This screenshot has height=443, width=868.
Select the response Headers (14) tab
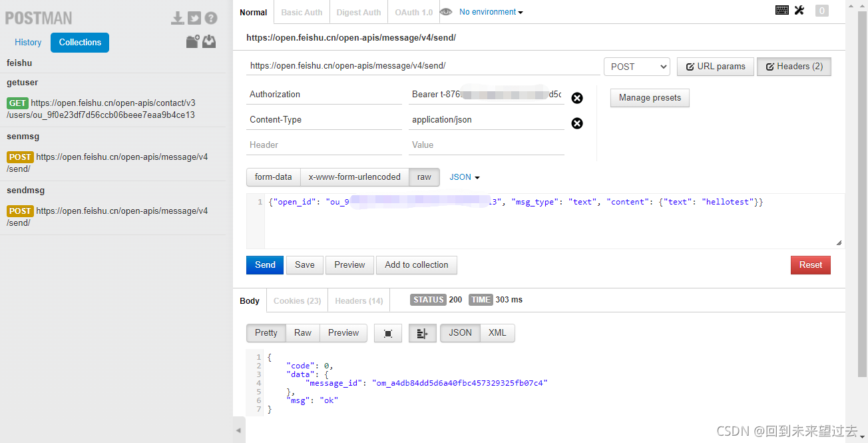(359, 300)
